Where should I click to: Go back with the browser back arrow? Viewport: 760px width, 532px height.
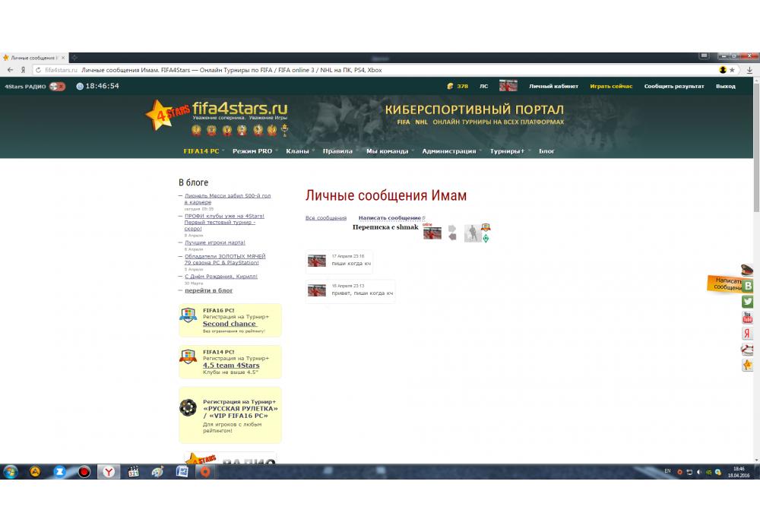coord(10,70)
